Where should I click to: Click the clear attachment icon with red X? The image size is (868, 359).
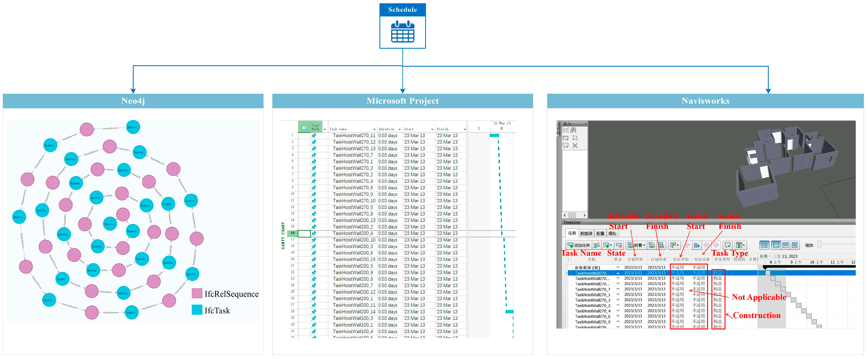(x=662, y=245)
